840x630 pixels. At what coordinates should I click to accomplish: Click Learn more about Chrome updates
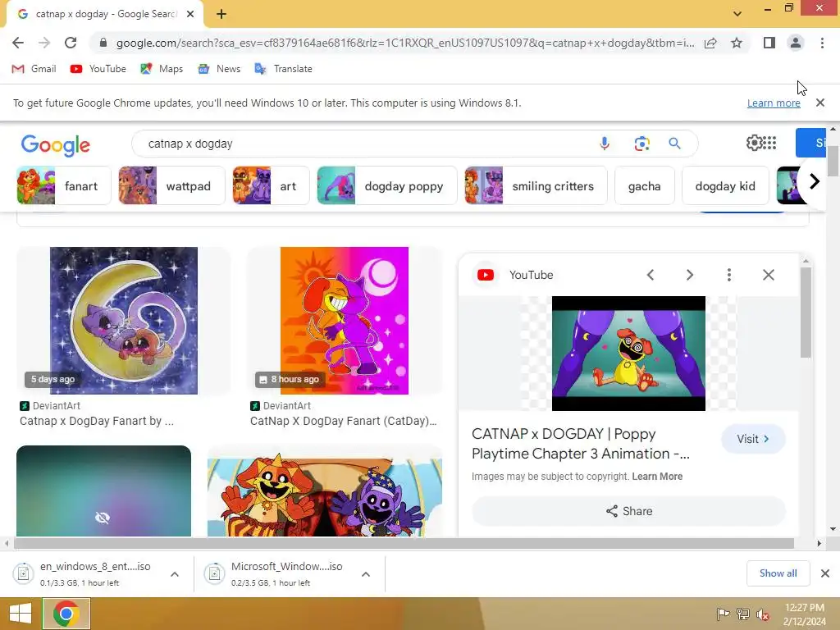[x=774, y=103]
